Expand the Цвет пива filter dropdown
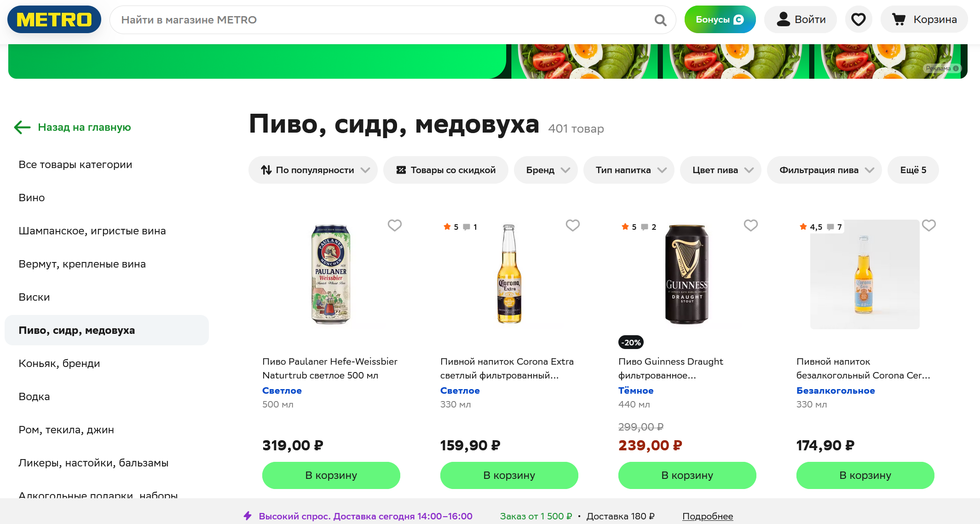 [x=721, y=170]
